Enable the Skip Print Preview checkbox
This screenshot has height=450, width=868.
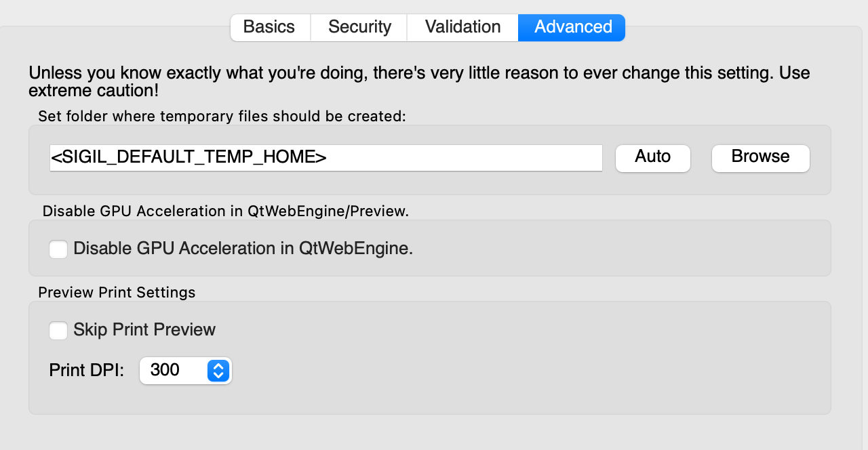click(x=58, y=331)
